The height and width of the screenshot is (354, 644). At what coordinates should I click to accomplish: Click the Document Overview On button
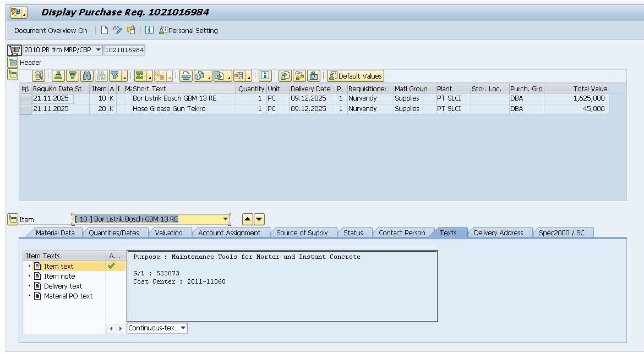[51, 31]
